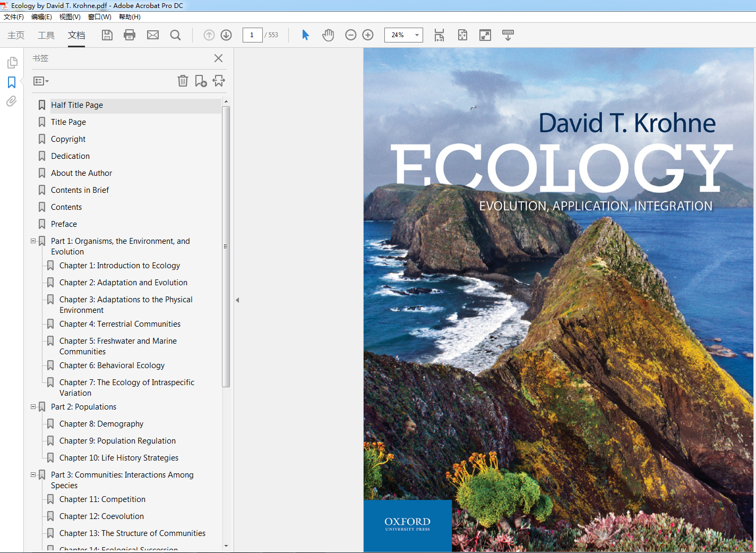
Task: Switch to 工具 tab
Action: coord(46,35)
